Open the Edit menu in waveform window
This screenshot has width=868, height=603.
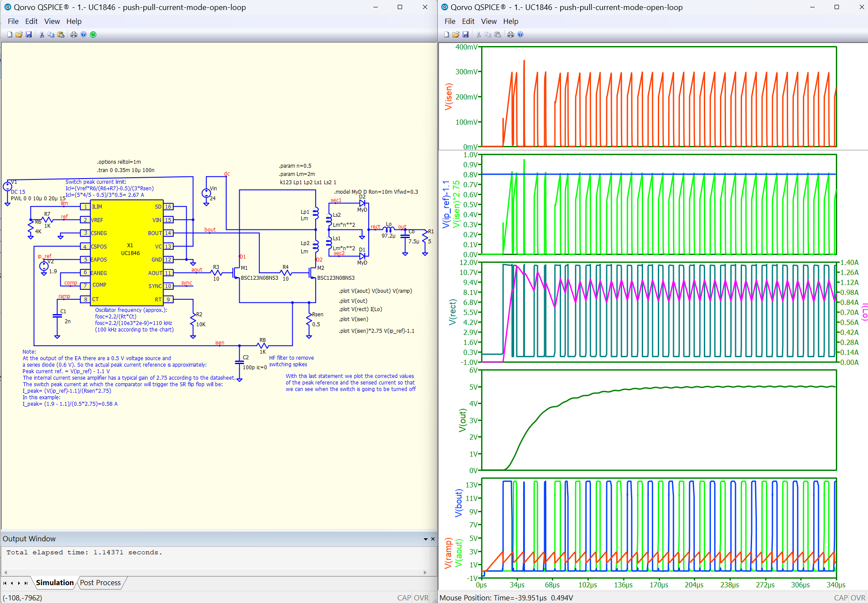coord(468,21)
